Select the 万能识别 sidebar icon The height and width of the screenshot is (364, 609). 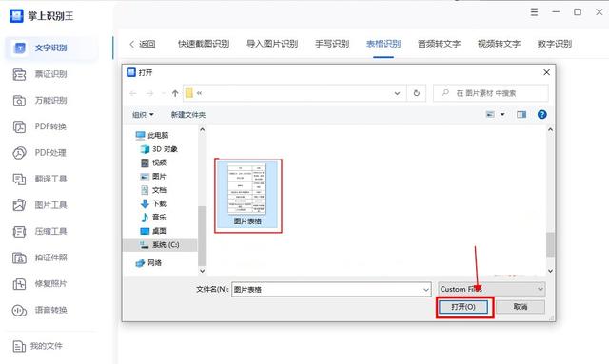(x=19, y=101)
